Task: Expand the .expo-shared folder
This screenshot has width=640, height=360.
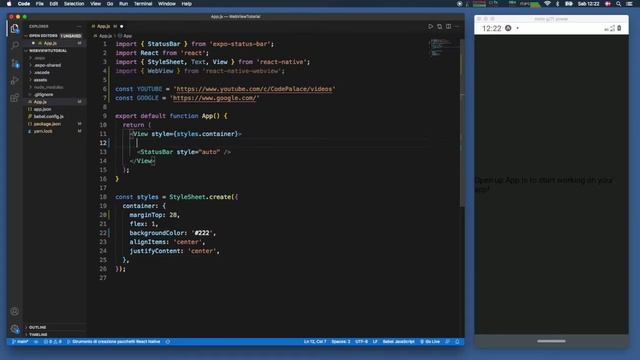Action: tap(48, 65)
